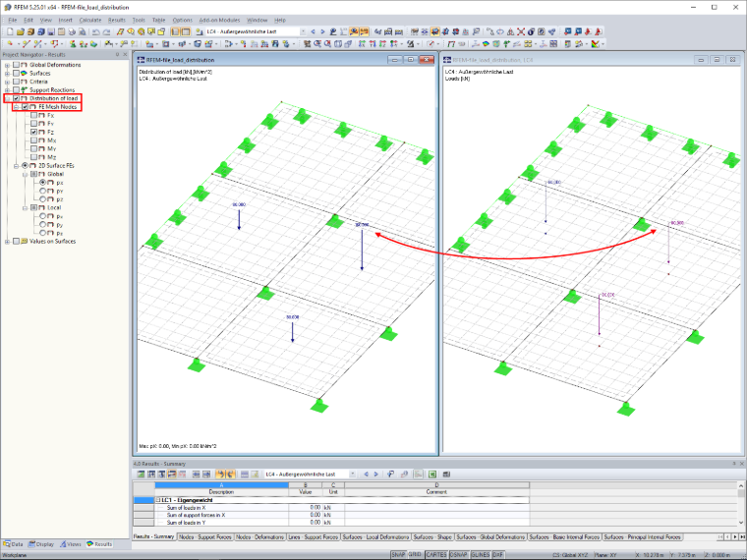Open the Display navigator tab
This screenshot has height=560, width=747.
point(41,544)
